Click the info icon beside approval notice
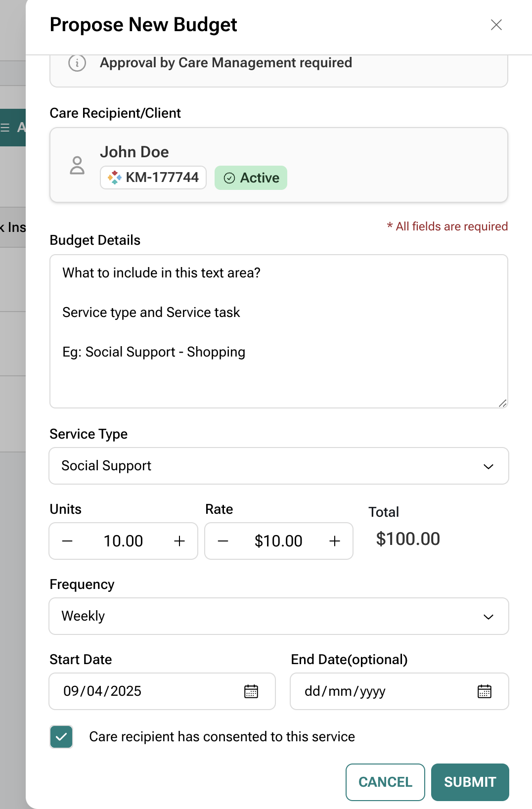532x809 pixels. click(x=77, y=63)
